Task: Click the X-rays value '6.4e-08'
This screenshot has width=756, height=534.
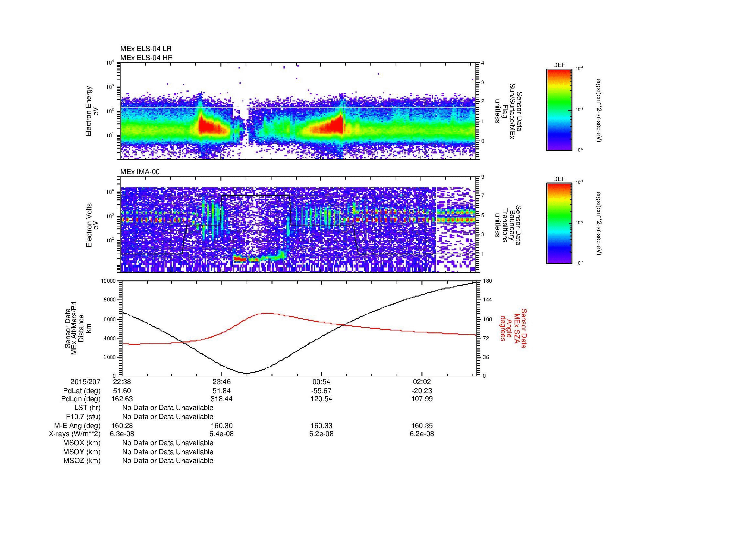Action: [222, 434]
